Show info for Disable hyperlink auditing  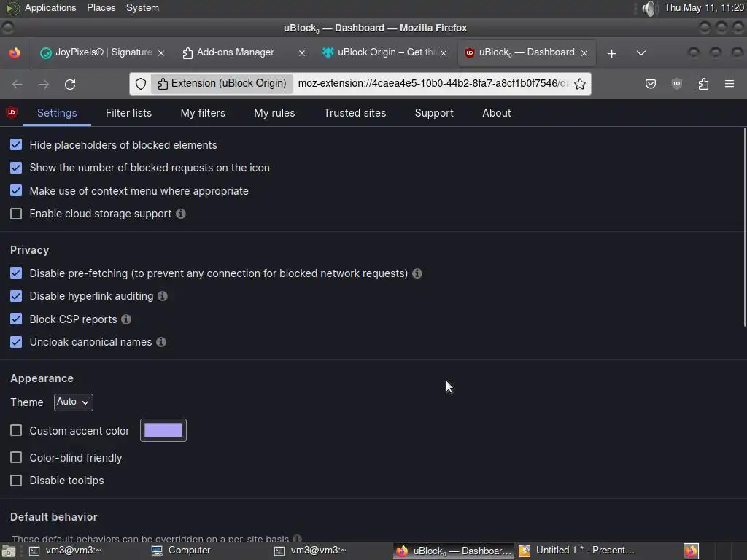(x=163, y=296)
